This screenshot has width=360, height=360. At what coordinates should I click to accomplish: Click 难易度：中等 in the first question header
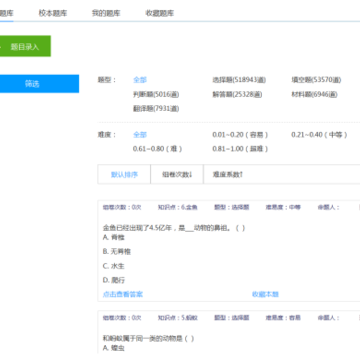coord(283,207)
